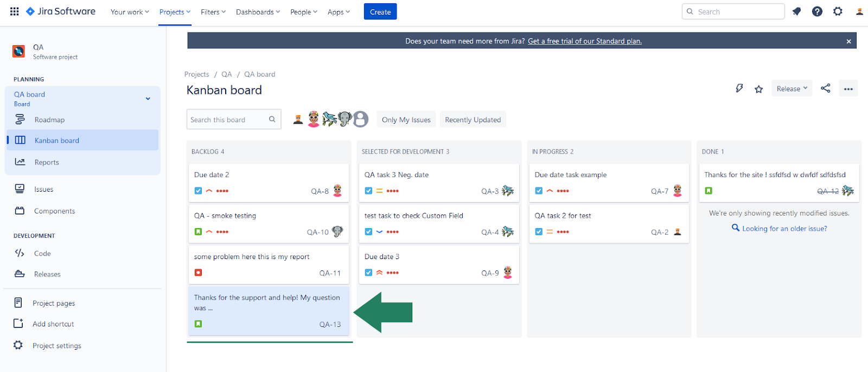Open Roadmap in the sidebar
Image resolution: width=868 pixels, height=372 pixels.
[49, 120]
